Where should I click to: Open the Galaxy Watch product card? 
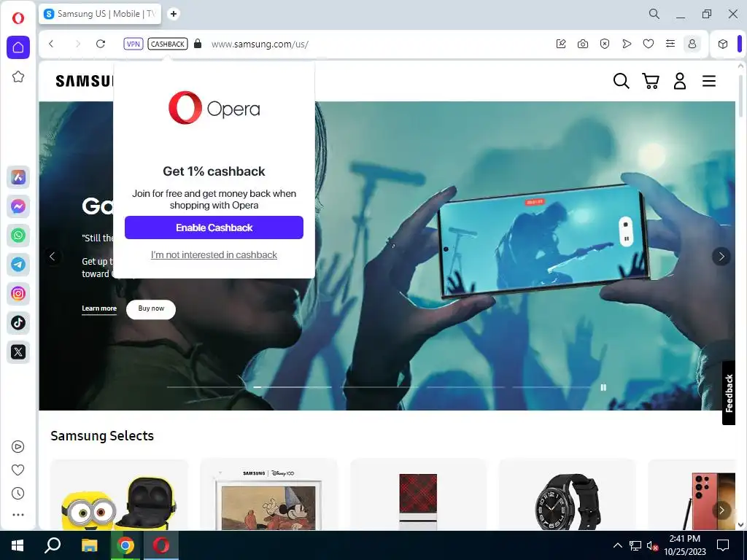[568, 495]
